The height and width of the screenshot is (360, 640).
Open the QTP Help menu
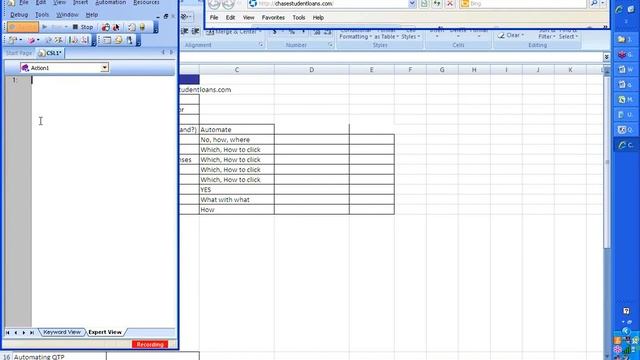(91, 15)
